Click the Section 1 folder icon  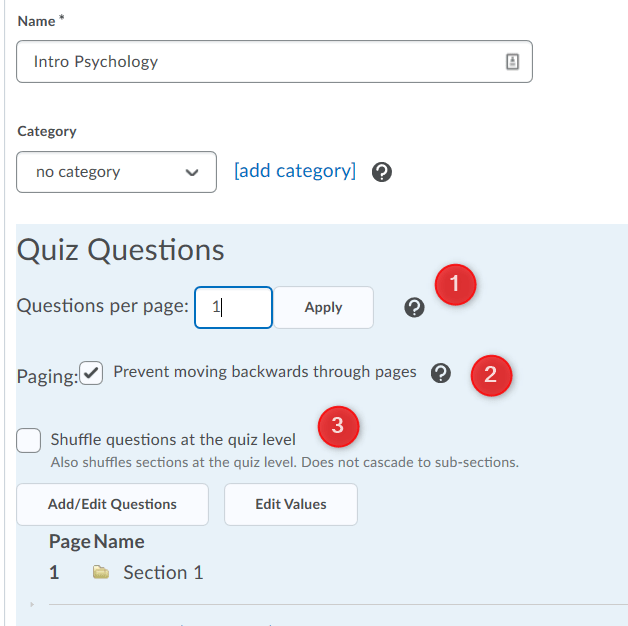(x=100, y=573)
